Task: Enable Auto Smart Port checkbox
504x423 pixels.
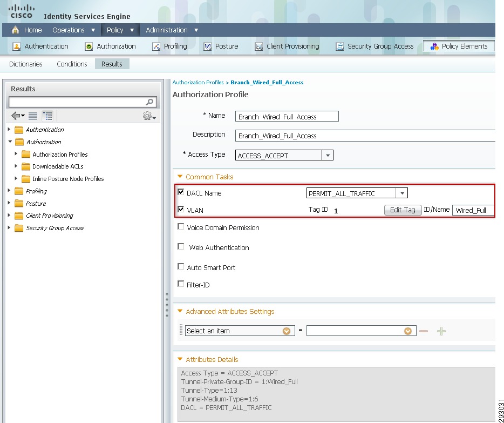Action: (x=181, y=267)
